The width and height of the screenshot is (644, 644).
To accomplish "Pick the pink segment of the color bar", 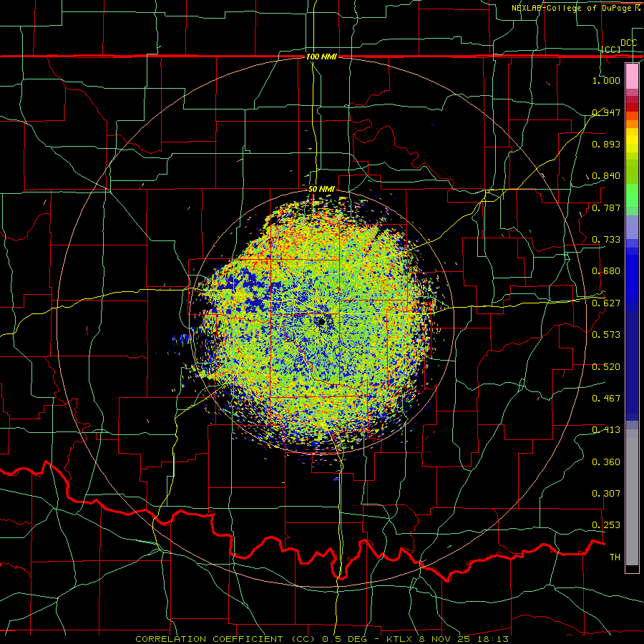I will pyautogui.click(x=632, y=77).
